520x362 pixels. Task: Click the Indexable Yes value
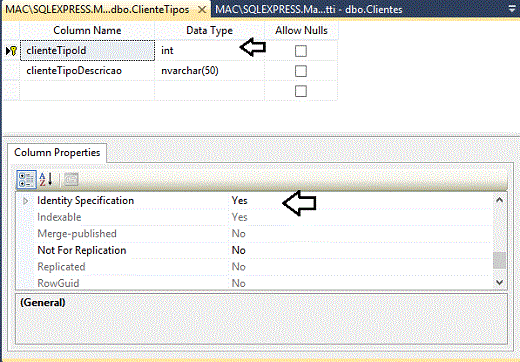coord(239,217)
